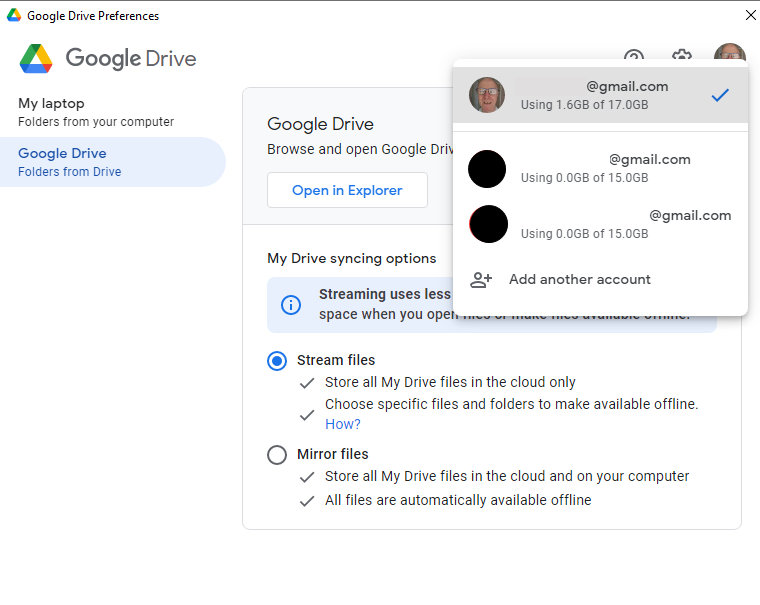The height and width of the screenshot is (605, 760).
Task: Select the Stream files radio button
Action: pyautogui.click(x=277, y=361)
